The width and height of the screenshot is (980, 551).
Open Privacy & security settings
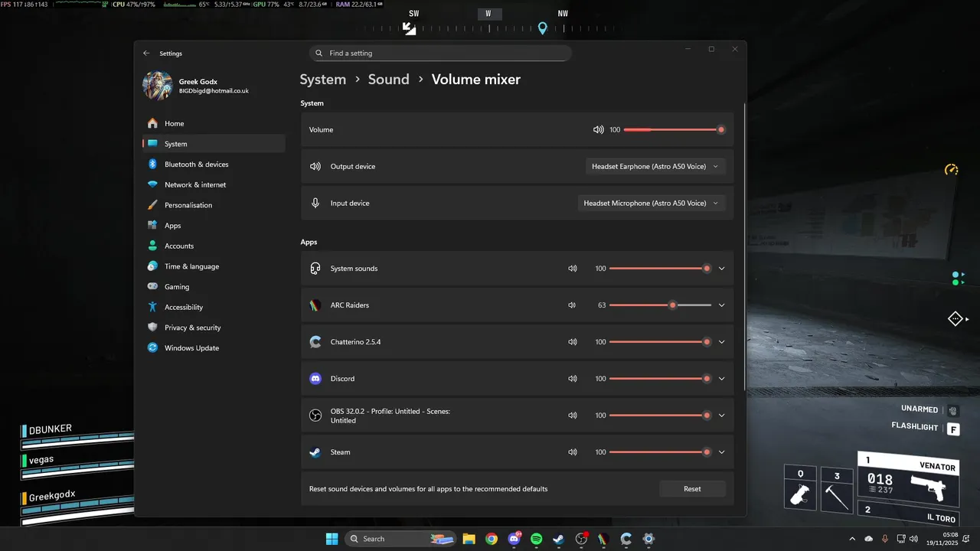[214, 328]
